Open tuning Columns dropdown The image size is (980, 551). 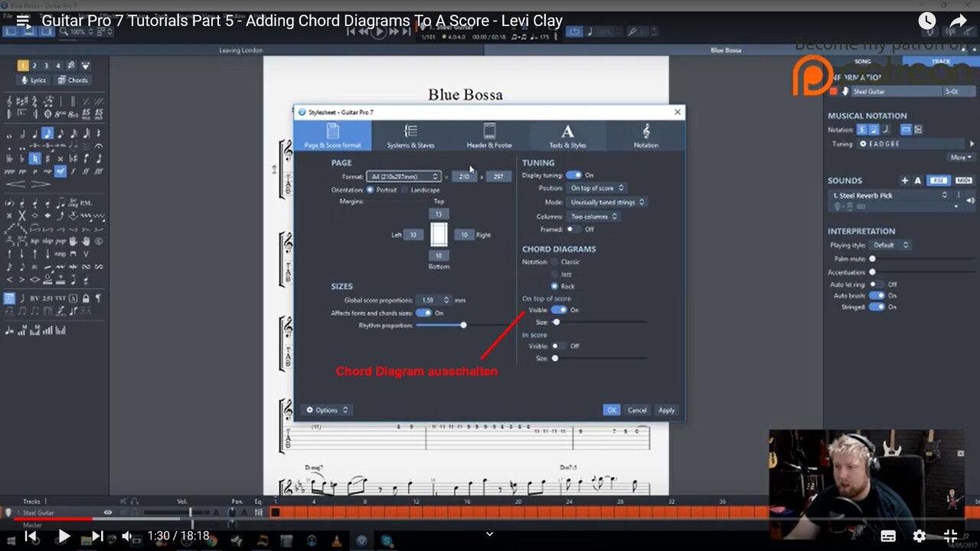point(593,217)
